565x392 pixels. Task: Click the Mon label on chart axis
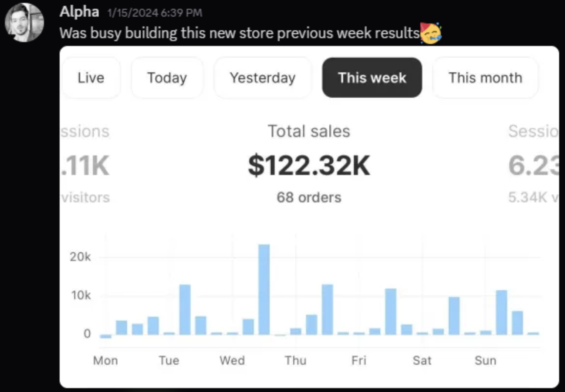click(106, 361)
